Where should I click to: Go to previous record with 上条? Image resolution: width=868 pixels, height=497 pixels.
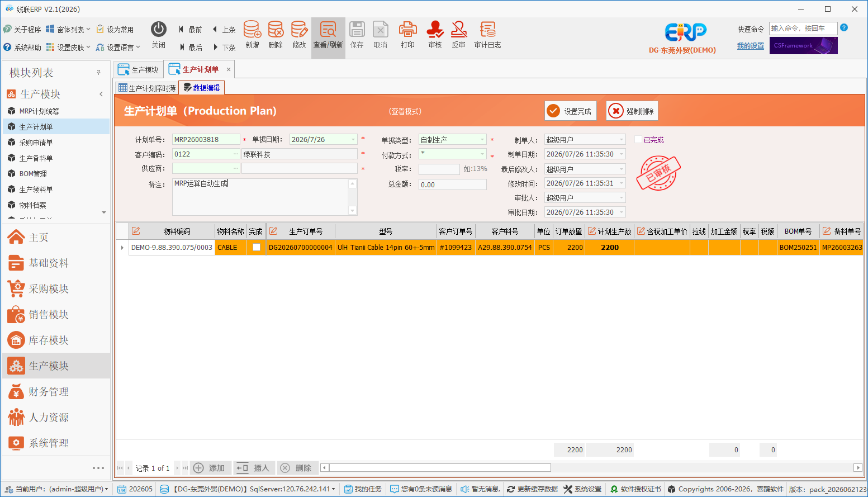pyautogui.click(x=224, y=30)
